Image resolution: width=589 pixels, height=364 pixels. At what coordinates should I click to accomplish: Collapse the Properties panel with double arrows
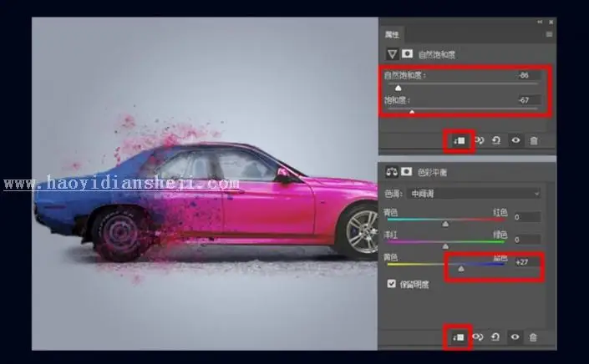[540, 23]
